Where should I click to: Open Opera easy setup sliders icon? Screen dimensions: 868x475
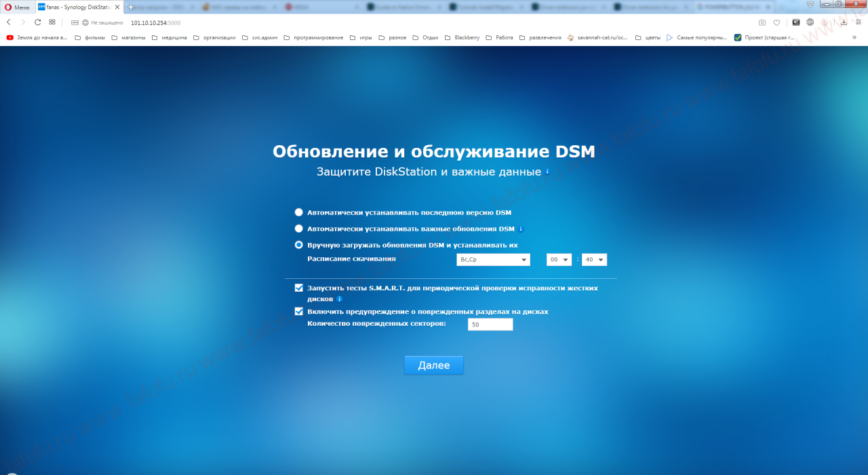coord(859,22)
